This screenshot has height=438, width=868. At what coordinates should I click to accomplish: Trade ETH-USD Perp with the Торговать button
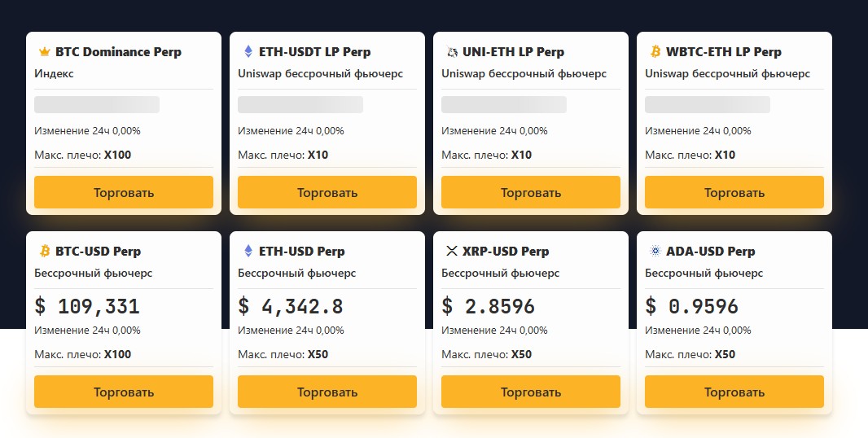(x=327, y=392)
